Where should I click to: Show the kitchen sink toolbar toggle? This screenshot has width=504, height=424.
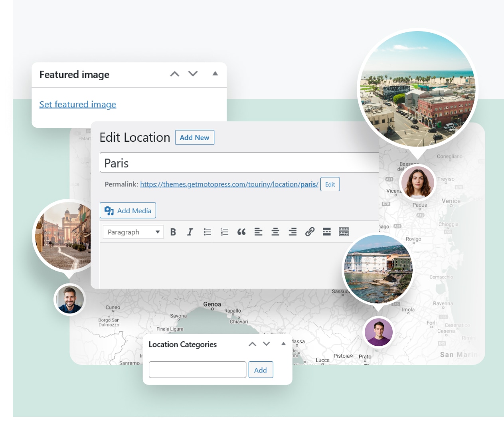click(x=343, y=232)
